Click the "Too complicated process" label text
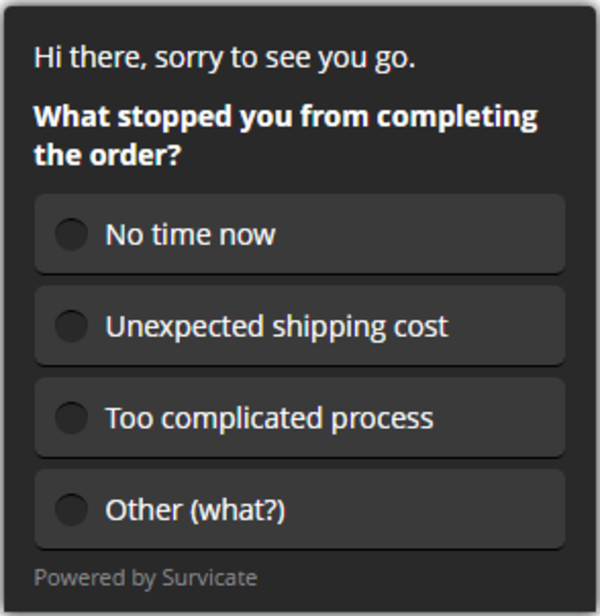Viewport: 600px width, 616px height. [x=270, y=419]
